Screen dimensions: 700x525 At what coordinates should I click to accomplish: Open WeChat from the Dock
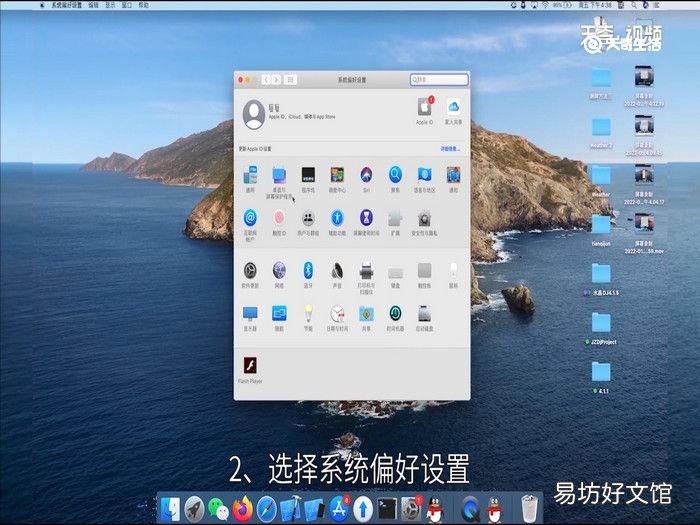pyautogui.click(x=219, y=509)
